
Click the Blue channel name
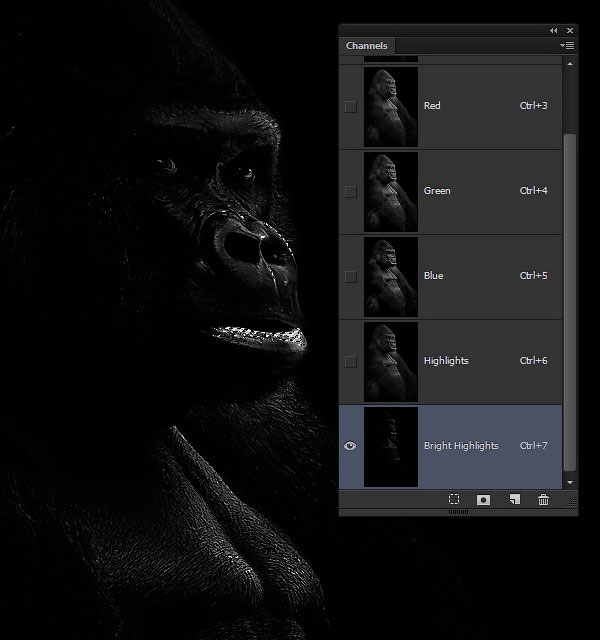pos(433,276)
